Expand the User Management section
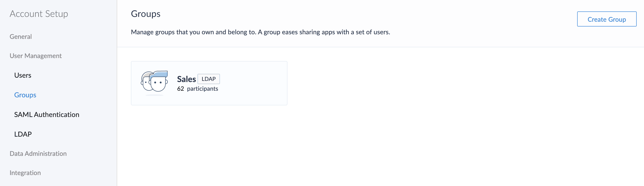Image resolution: width=644 pixels, height=186 pixels. pyautogui.click(x=35, y=56)
